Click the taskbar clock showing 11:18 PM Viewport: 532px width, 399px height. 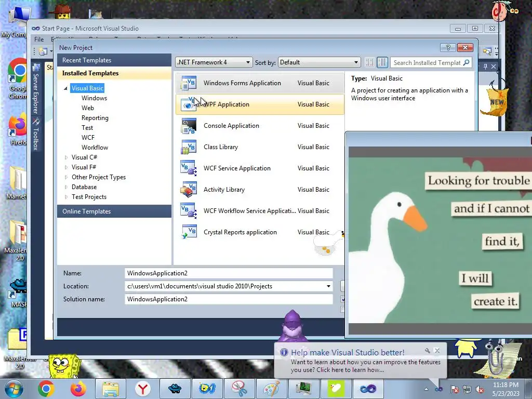(506, 389)
